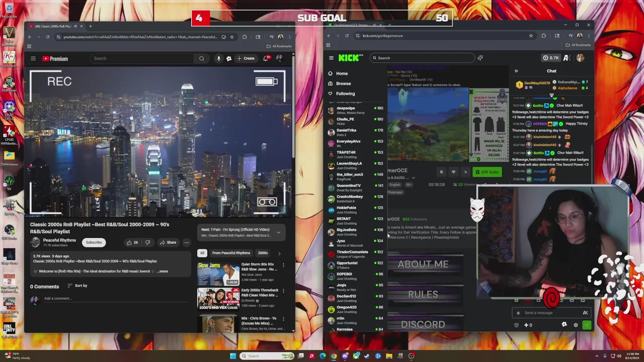Select the All filter chip

(202, 253)
